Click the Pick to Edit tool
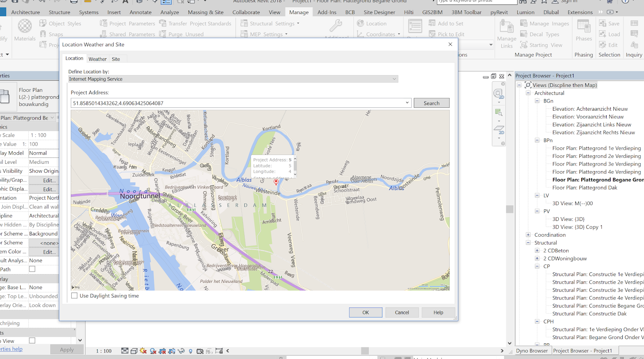Viewport: 644px width, 359px height. pos(446,34)
